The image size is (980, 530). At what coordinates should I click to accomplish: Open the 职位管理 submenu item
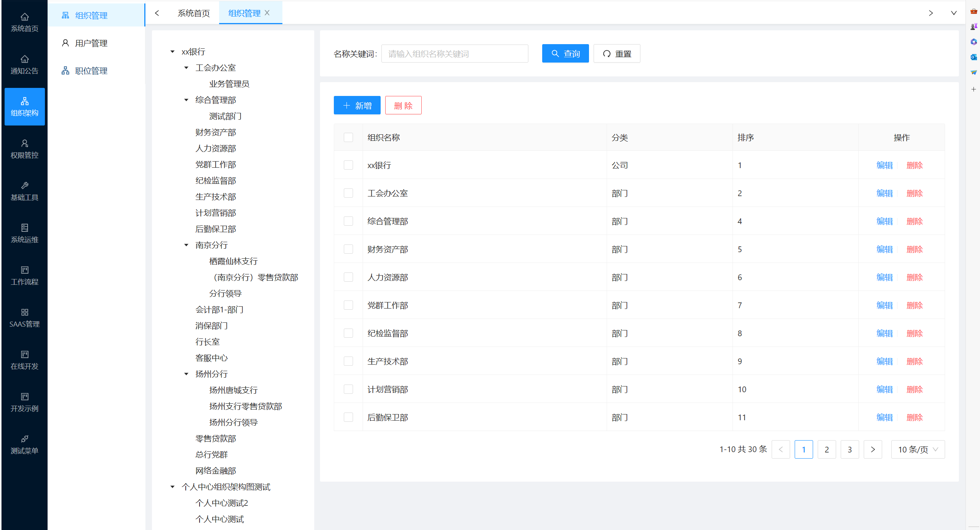(96, 71)
